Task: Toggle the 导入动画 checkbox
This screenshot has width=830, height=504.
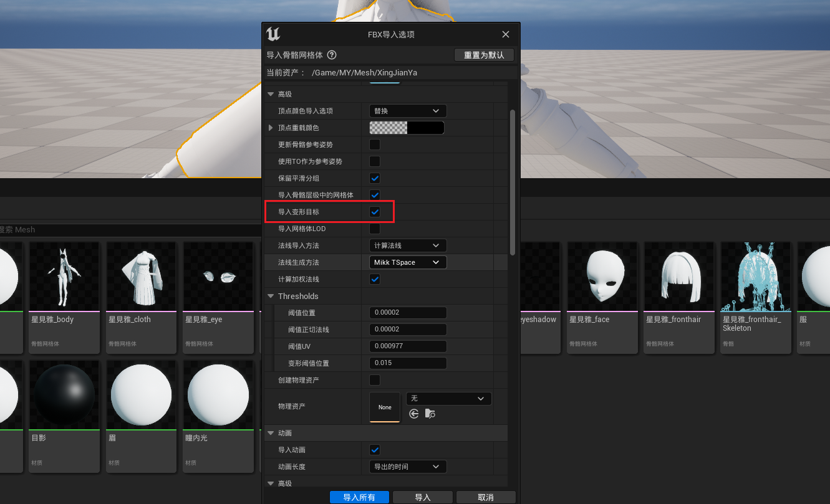Action: (x=375, y=450)
